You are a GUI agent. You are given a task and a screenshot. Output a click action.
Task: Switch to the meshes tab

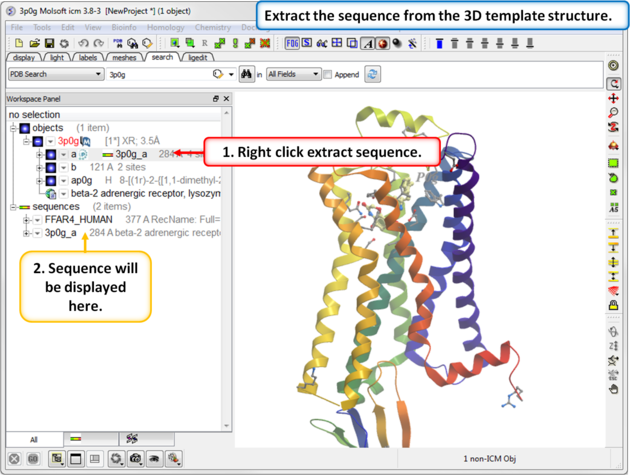point(126,58)
